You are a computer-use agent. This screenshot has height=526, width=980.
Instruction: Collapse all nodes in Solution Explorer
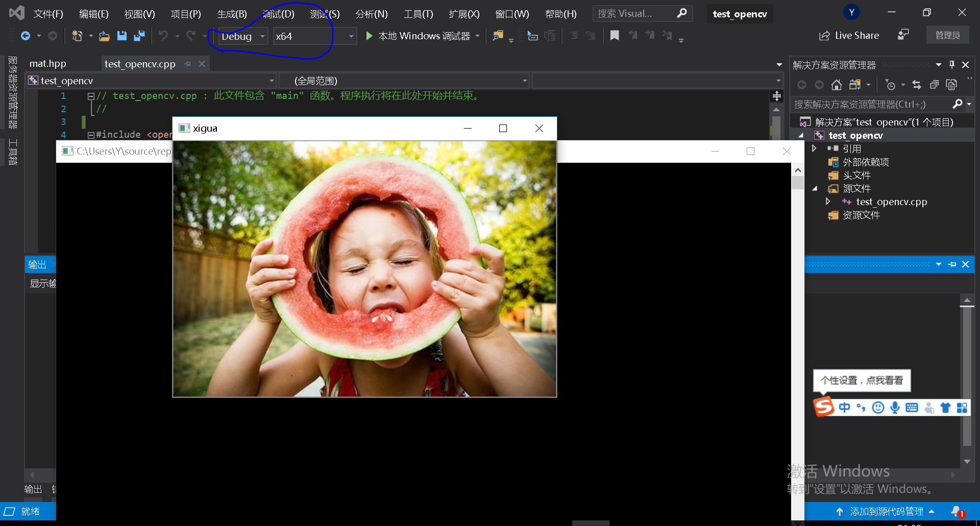click(934, 85)
